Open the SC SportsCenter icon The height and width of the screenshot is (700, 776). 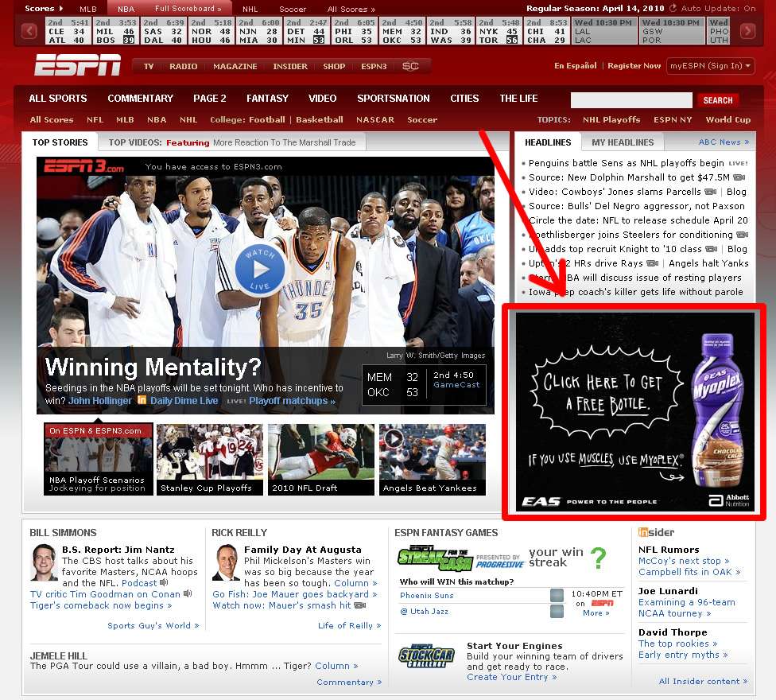pos(410,66)
